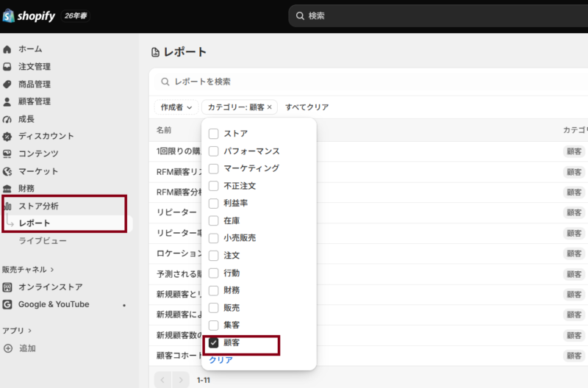
Task: Open 商品管理 in the sidebar
Action: tap(35, 85)
